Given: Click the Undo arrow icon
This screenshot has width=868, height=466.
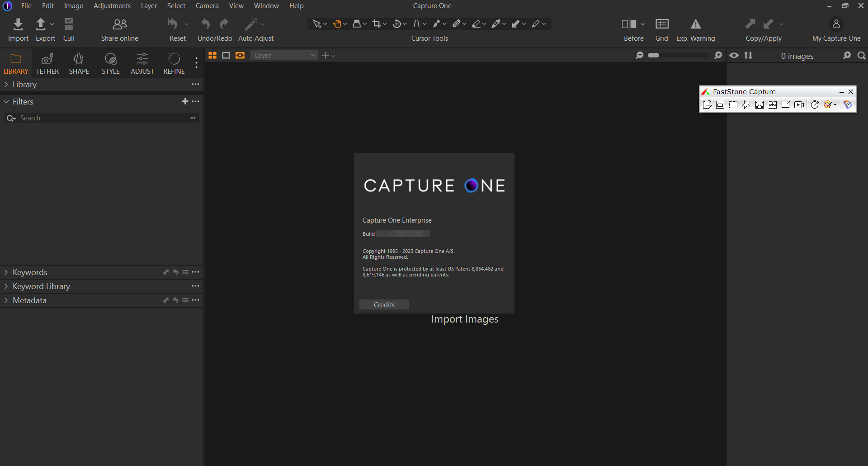Looking at the screenshot, I should (x=206, y=24).
